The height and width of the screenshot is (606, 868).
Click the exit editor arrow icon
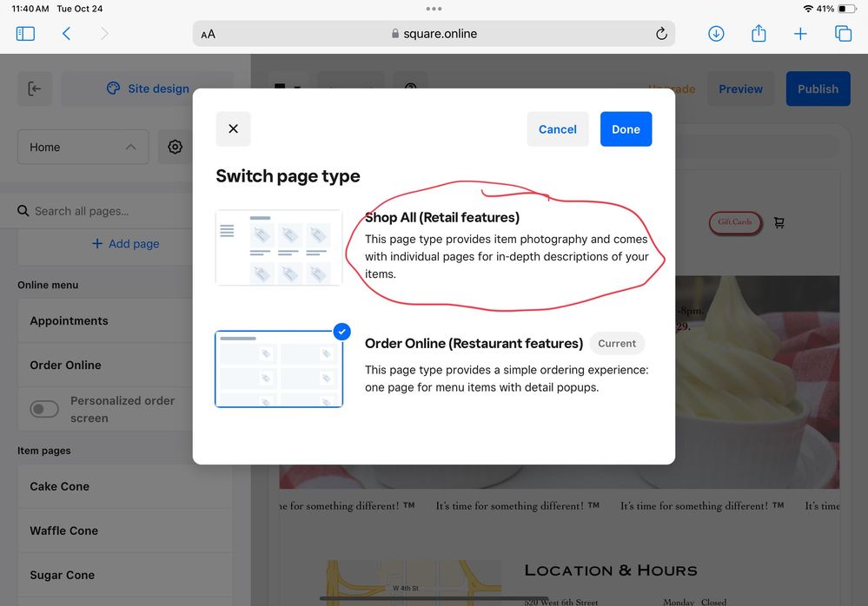(x=35, y=89)
